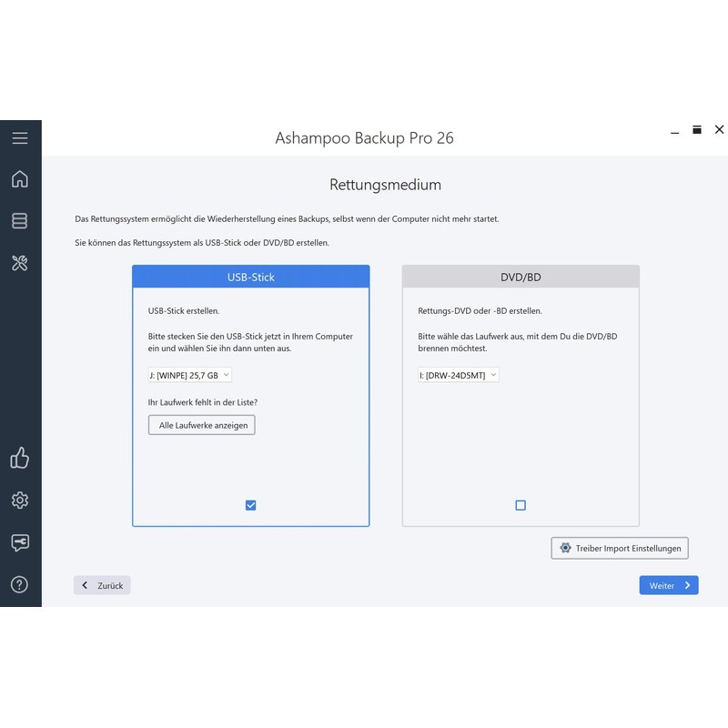Screen dimensions: 728x728
Task: Select the tools icon in the sidebar
Action: pyautogui.click(x=20, y=263)
